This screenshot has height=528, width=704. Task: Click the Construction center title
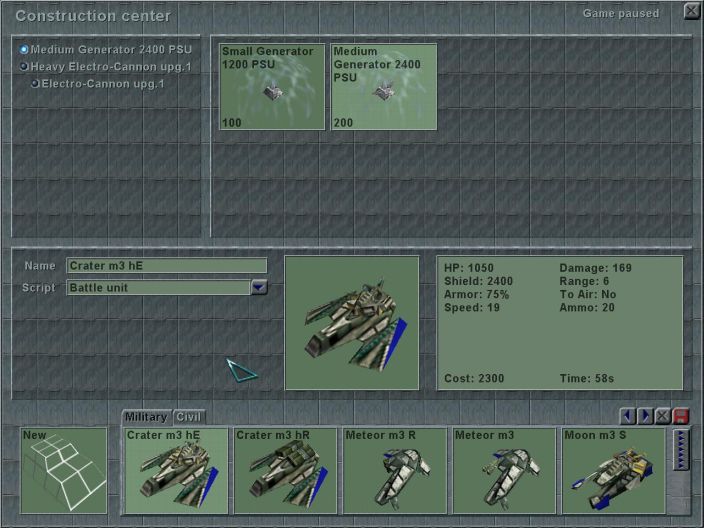click(93, 16)
